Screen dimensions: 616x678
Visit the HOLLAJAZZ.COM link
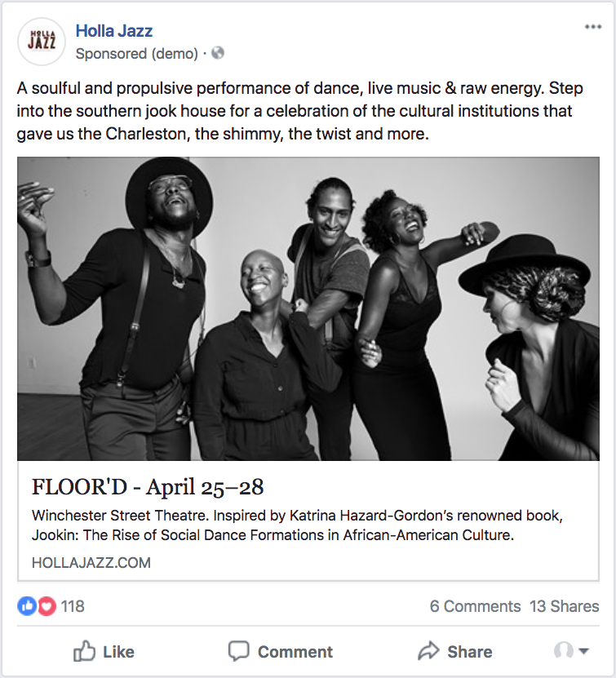click(91, 562)
